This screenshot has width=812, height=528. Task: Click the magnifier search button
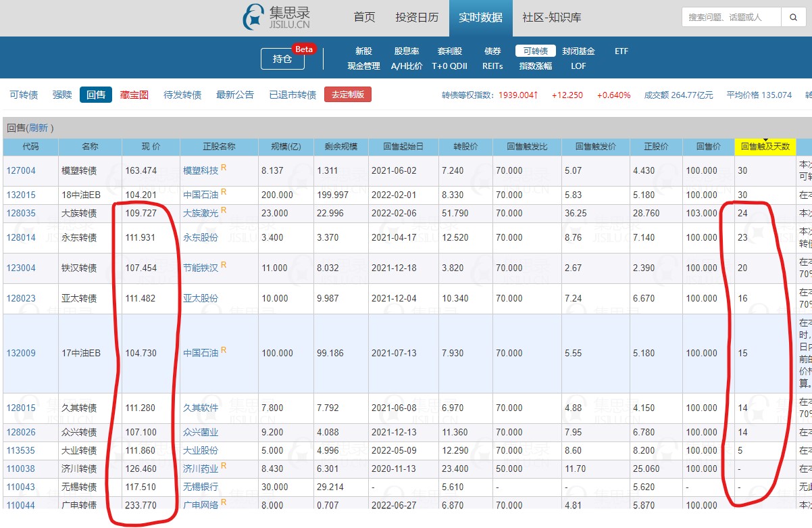[793, 18]
